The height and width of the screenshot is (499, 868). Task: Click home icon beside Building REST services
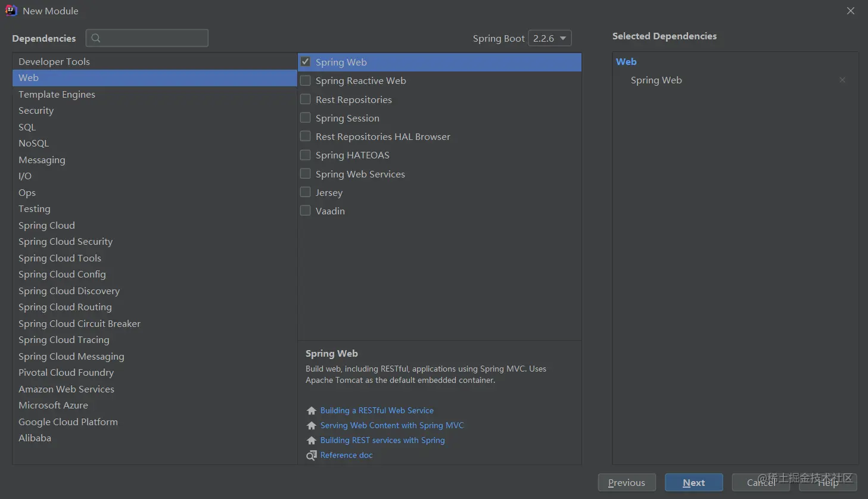click(x=311, y=441)
